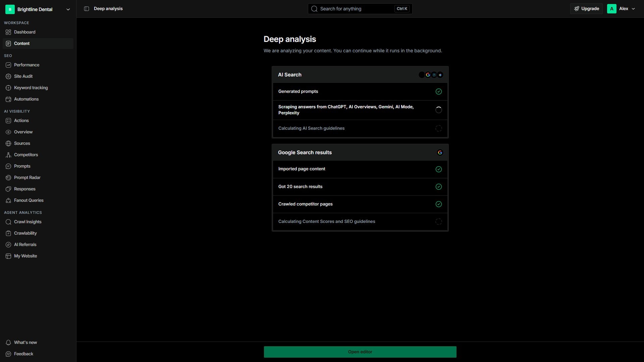Viewport: 644px width, 362px height.
Task: Click the Ctrl K shortcut badge
Action: tap(402, 9)
